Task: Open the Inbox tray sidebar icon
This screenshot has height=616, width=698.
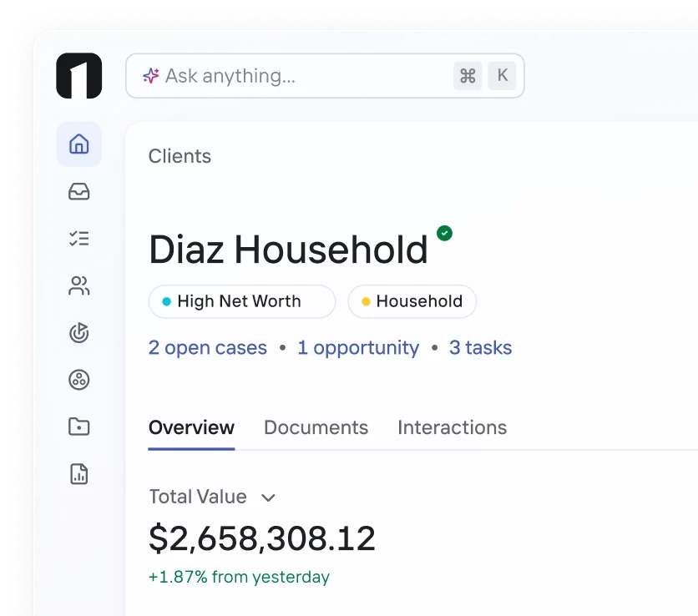Action: pos(78,191)
